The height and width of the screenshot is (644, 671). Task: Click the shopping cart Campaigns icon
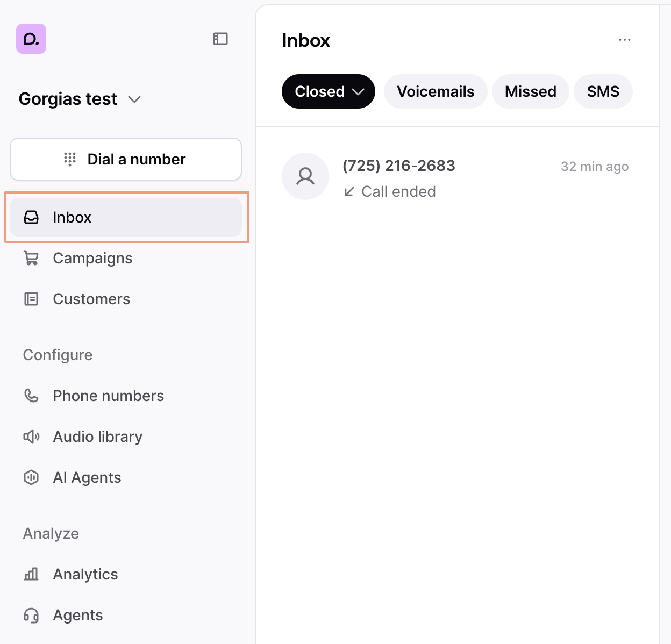click(x=31, y=259)
